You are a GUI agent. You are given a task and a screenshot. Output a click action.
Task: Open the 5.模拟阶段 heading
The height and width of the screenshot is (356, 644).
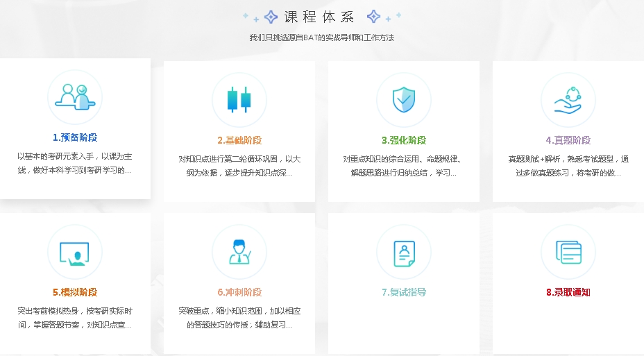[75, 292]
